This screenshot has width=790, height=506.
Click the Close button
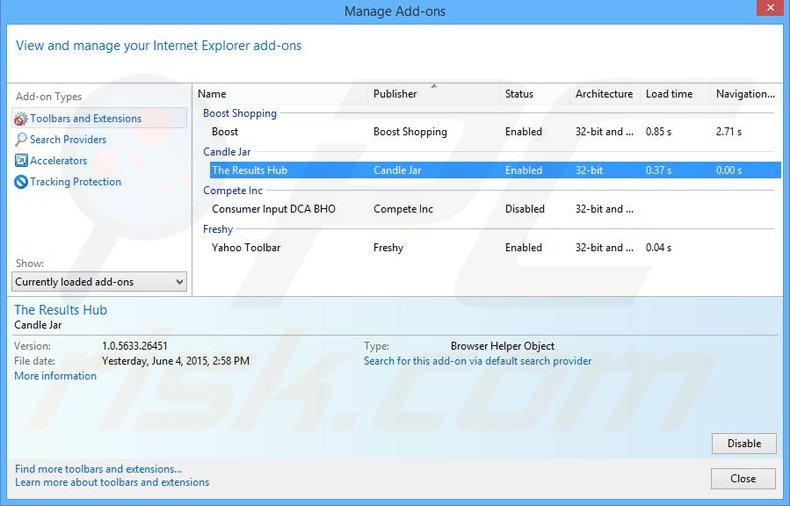coord(743,479)
